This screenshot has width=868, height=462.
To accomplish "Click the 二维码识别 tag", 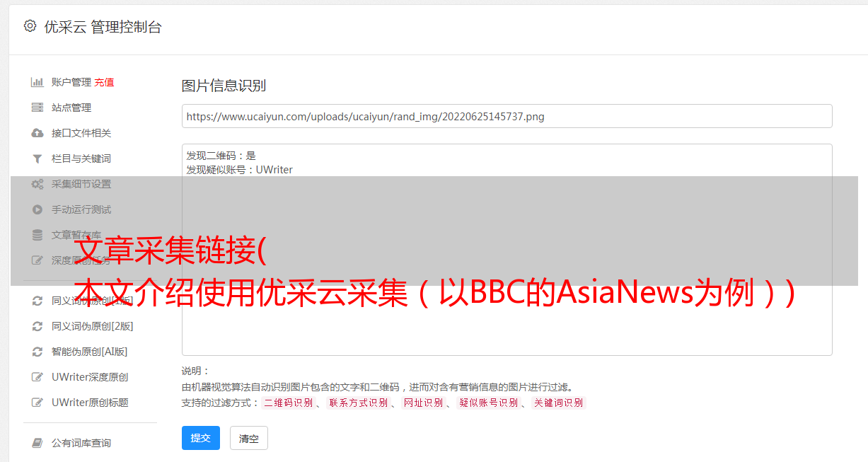I will pyautogui.click(x=288, y=403).
